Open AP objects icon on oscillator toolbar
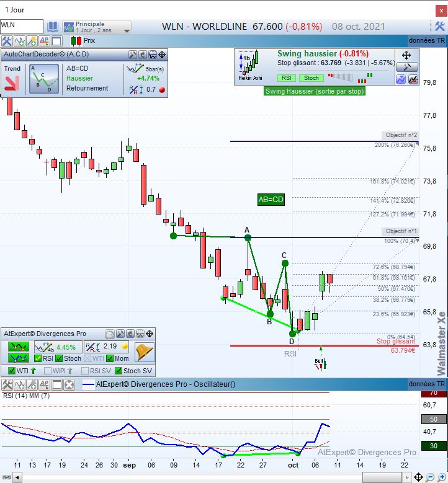Viewport: 448px width, 483px height. [x=44, y=384]
